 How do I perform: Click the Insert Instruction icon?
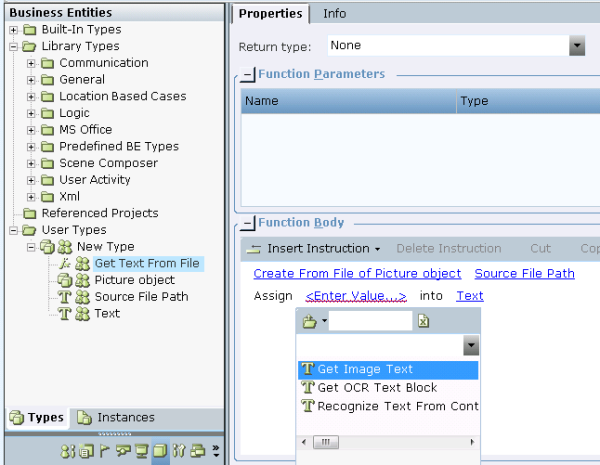[x=253, y=249]
